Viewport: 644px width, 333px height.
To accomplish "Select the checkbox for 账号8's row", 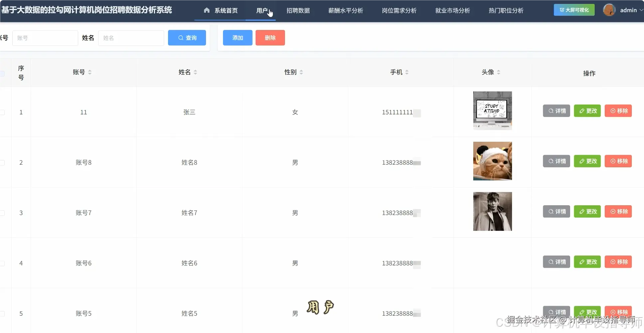I will click(x=2, y=162).
